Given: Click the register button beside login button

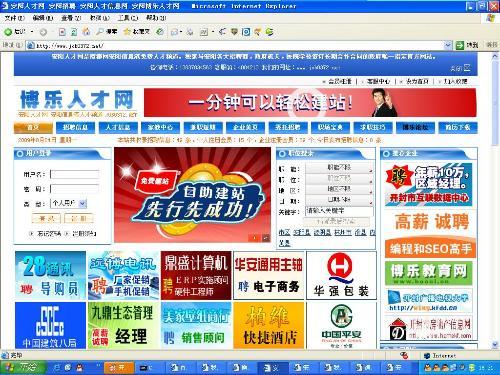Looking at the screenshot, I should pyautogui.click(x=79, y=218).
